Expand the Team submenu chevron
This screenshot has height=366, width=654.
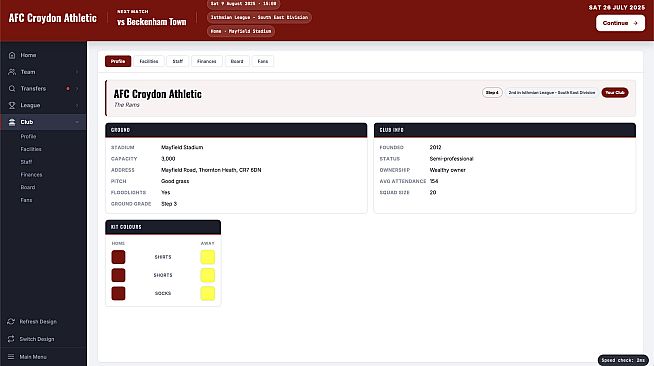[77, 72]
